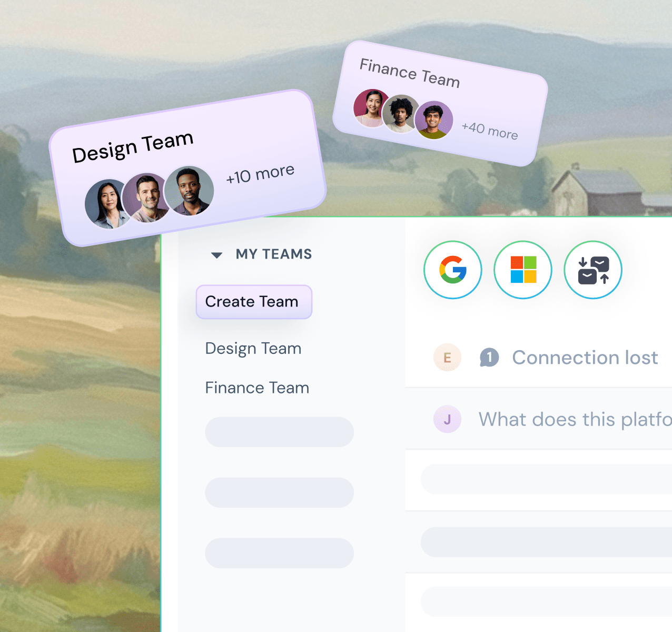Click the woman's avatar in Finance Team card
This screenshot has width=672, height=632.
pos(371,108)
